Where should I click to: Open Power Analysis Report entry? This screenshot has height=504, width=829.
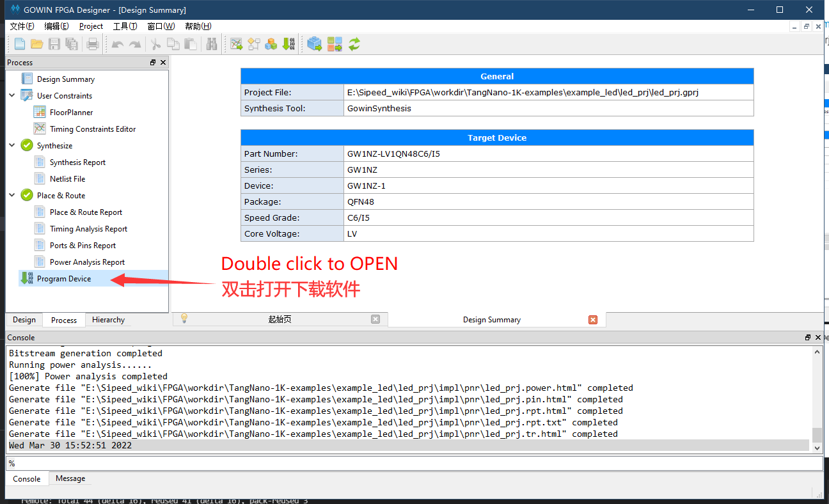tap(87, 262)
